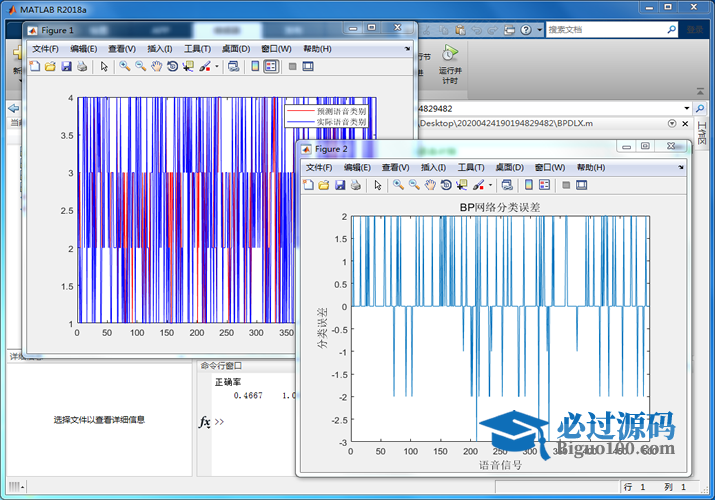Expand Brush color dropdown arrow in Figure 1
715x500 pixels.
coord(216,67)
